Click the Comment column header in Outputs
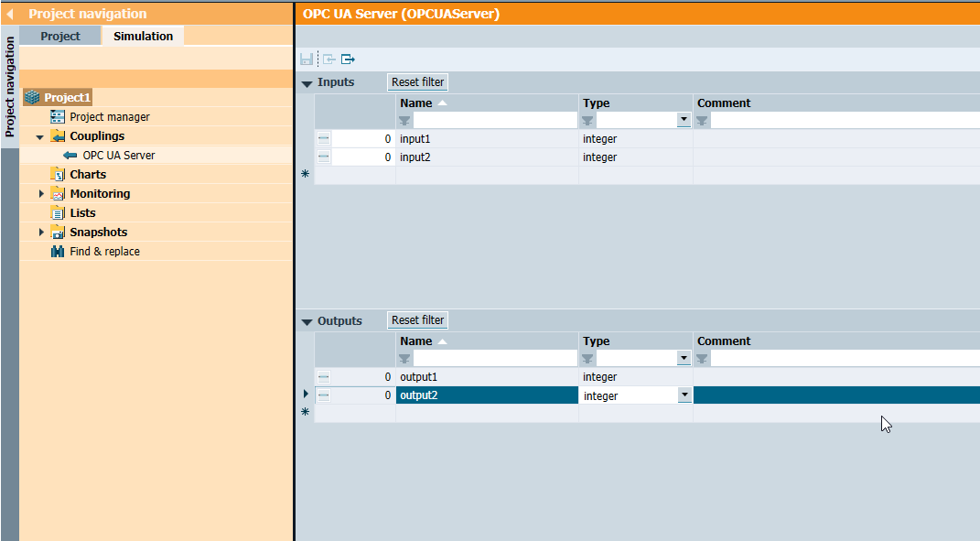The image size is (980, 541). click(x=837, y=341)
